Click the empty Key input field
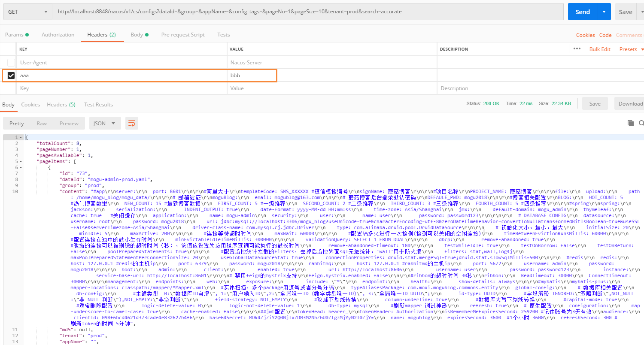The width and height of the screenshot is (644, 345). 122,88
